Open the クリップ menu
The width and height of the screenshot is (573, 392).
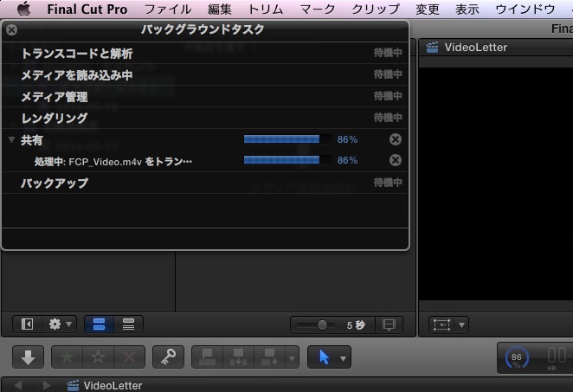click(x=376, y=10)
